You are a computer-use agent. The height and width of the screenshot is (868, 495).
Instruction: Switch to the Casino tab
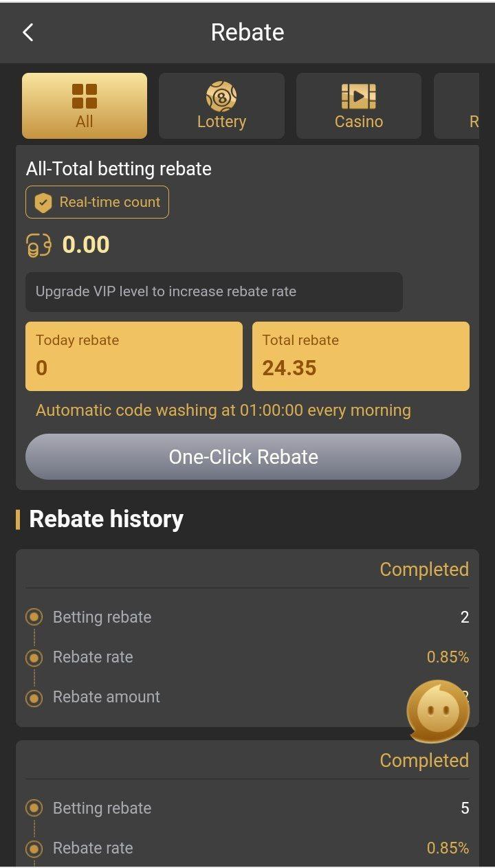coord(359,107)
